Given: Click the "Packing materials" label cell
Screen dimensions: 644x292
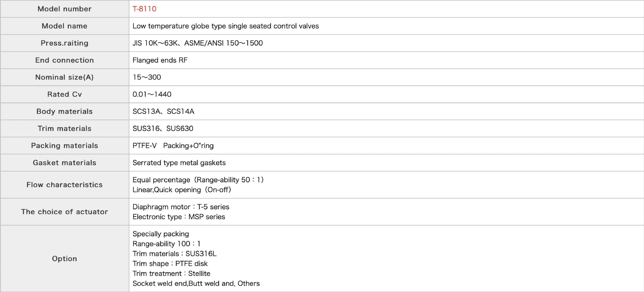Looking at the screenshot, I should [x=64, y=145].
